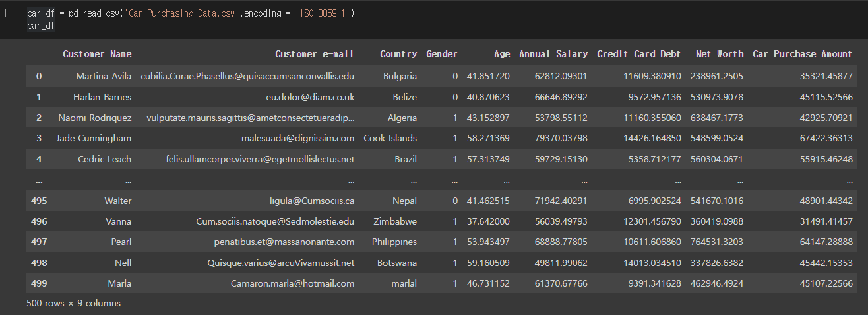Click the net worth value 764531.3203
Screen dimensions: 868x315
click(717, 242)
